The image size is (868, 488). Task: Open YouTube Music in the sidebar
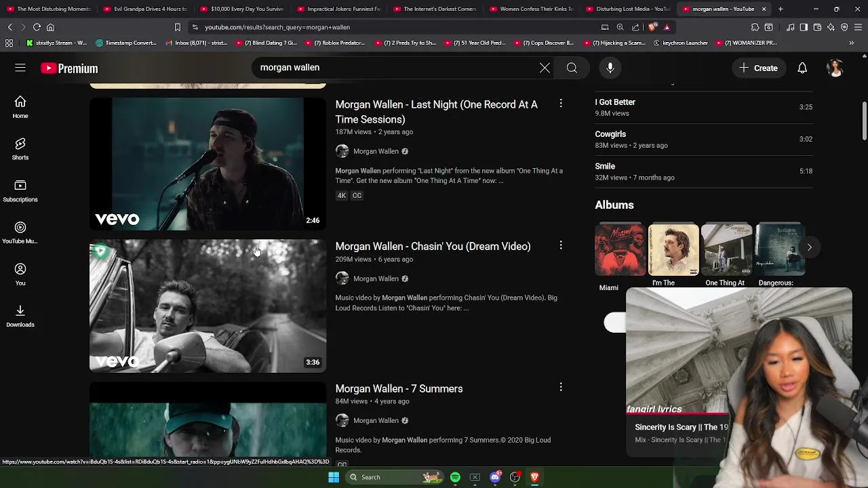tap(20, 232)
